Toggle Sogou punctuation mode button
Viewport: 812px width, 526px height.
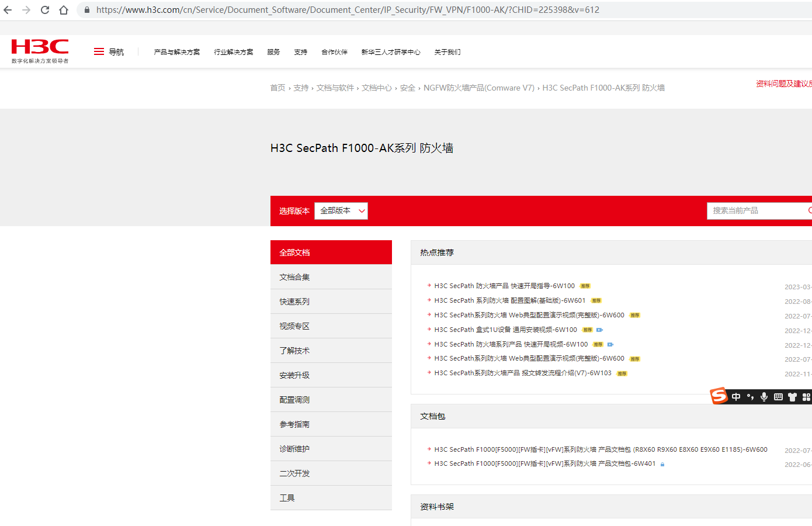click(750, 397)
